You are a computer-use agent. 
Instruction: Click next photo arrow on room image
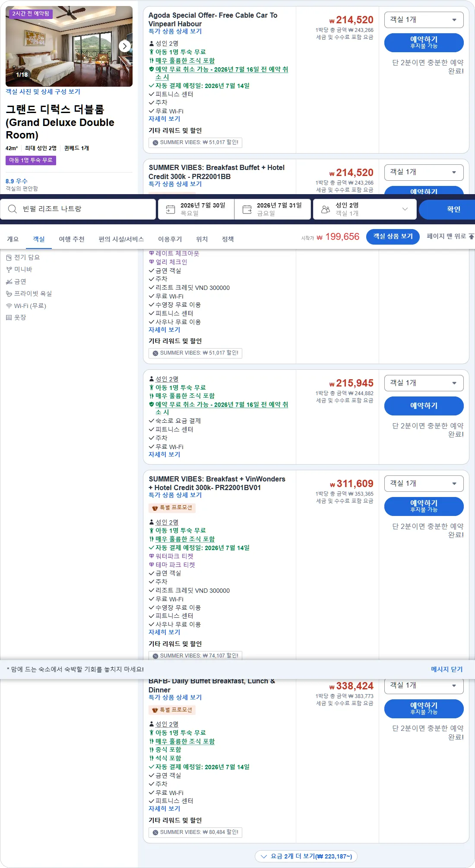click(124, 46)
